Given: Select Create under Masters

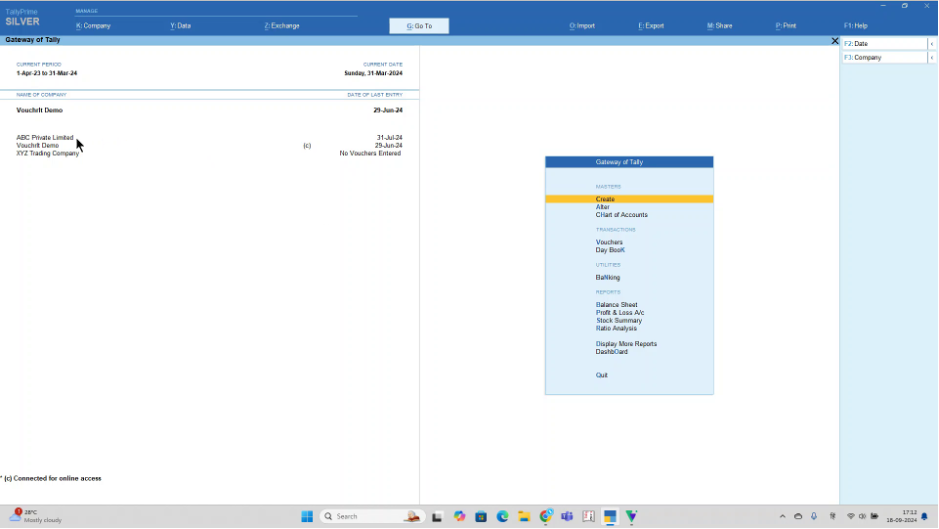Looking at the screenshot, I should point(629,199).
